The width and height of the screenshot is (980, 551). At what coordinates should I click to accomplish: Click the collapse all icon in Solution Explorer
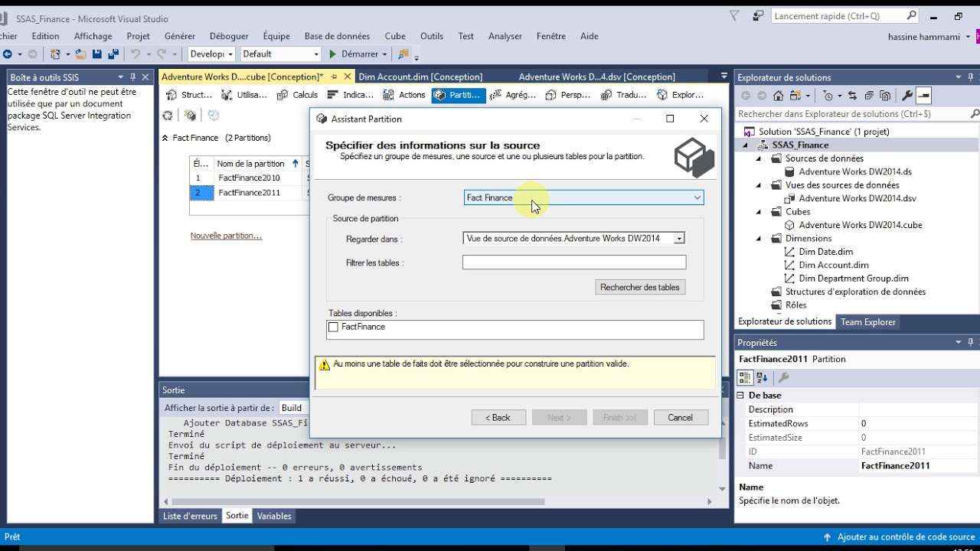pyautogui.click(x=869, y=96)
